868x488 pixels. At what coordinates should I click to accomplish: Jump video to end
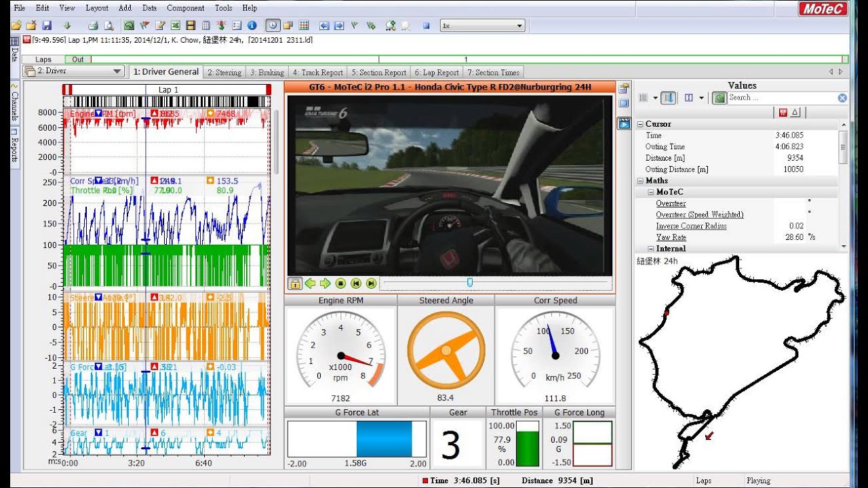(x=371, y=283)
